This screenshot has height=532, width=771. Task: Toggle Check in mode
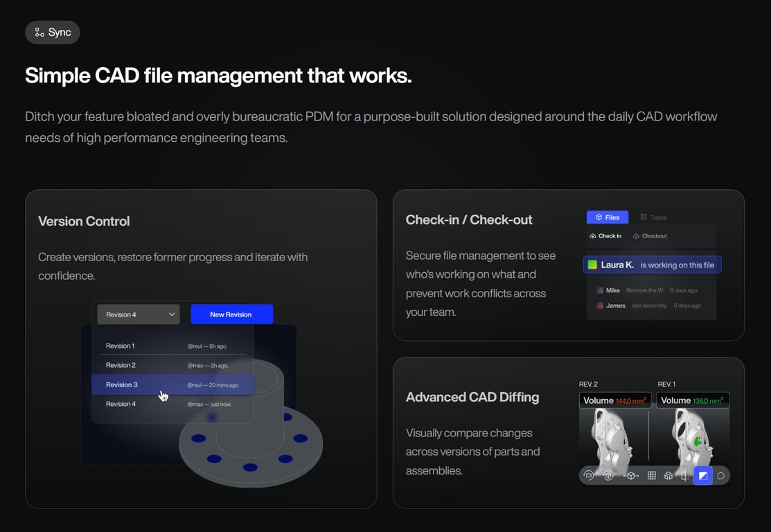[x=605, y=236]
